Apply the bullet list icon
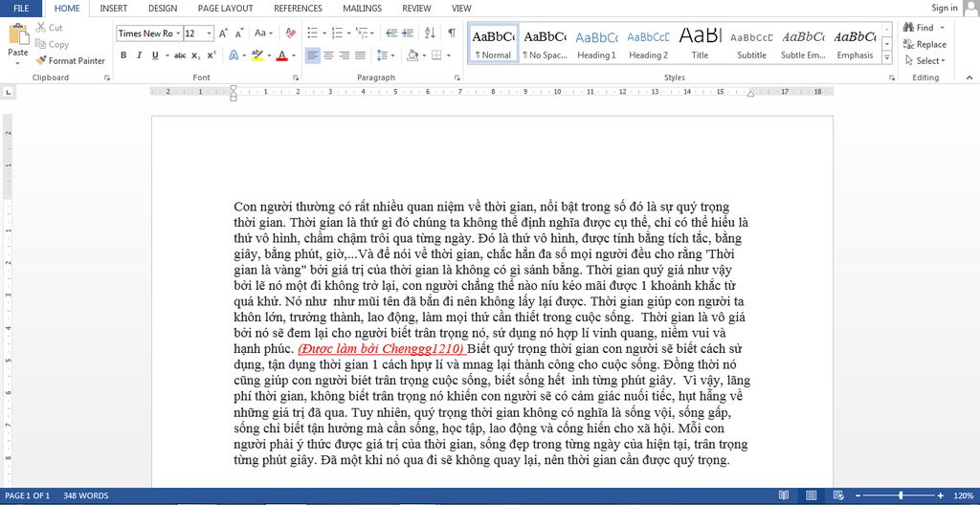This screenshot has width=980, height=505. click(x=313, y=33)
